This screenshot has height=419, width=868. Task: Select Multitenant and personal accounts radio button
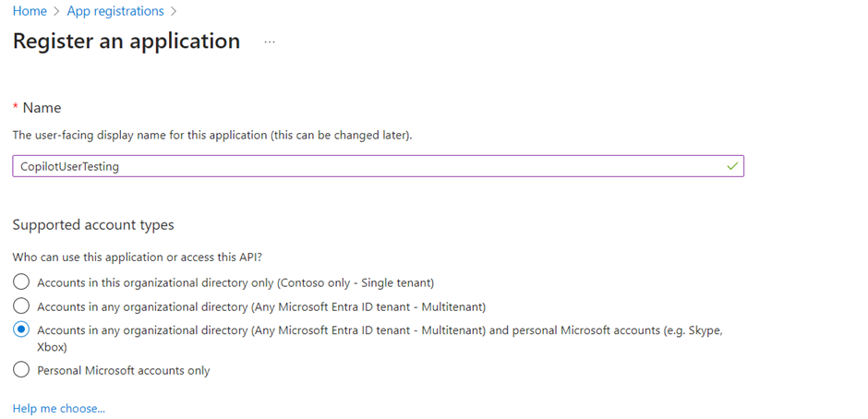click(22, 329)
